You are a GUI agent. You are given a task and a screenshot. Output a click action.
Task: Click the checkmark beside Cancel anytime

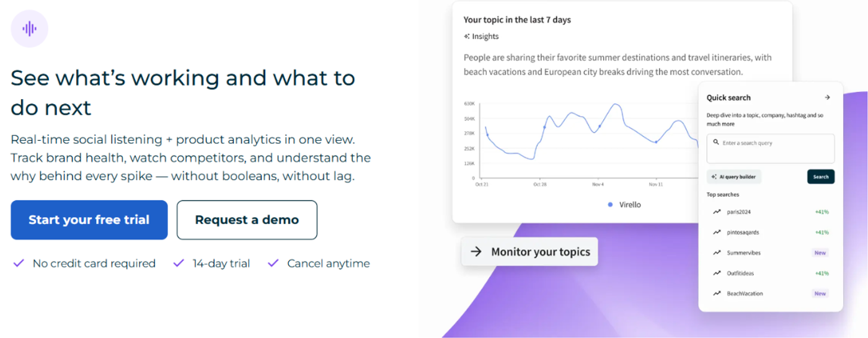click(273, 264)
